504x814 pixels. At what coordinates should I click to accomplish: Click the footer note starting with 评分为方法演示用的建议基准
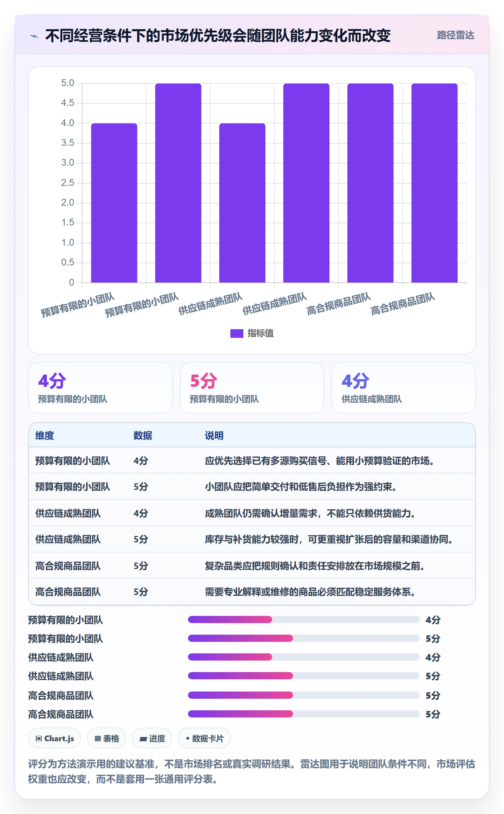(252, 771)
